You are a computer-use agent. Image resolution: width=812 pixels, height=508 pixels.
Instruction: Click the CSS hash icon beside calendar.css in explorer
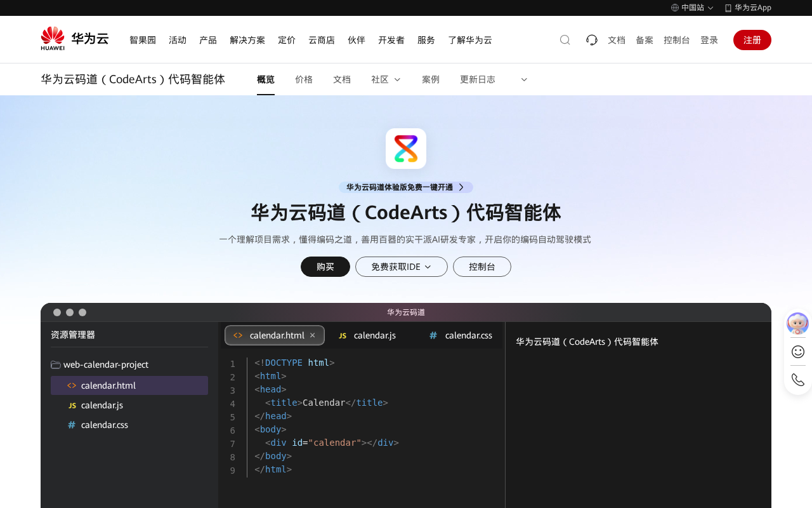(x=72, y=425)
